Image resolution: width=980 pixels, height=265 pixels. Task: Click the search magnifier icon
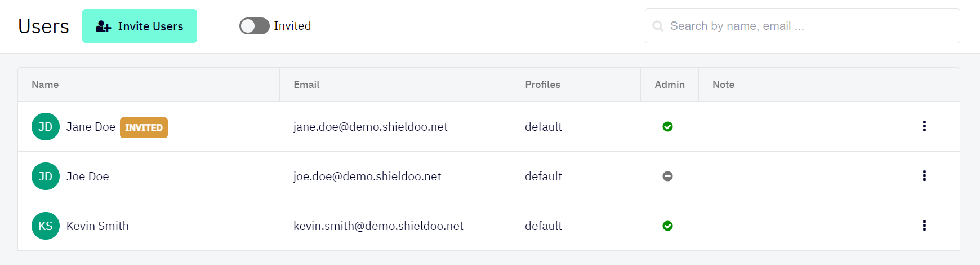658,26
